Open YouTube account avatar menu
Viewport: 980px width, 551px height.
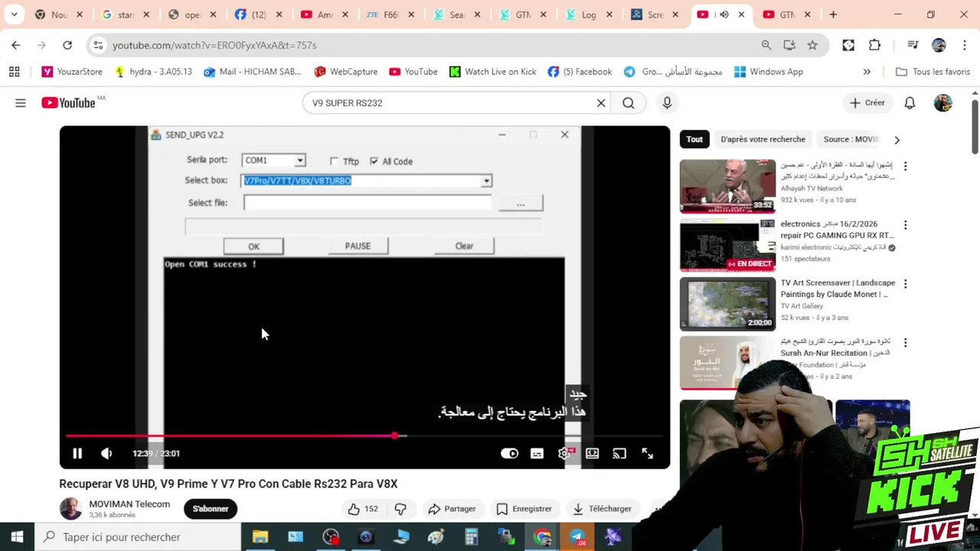(x=943, y=103)
